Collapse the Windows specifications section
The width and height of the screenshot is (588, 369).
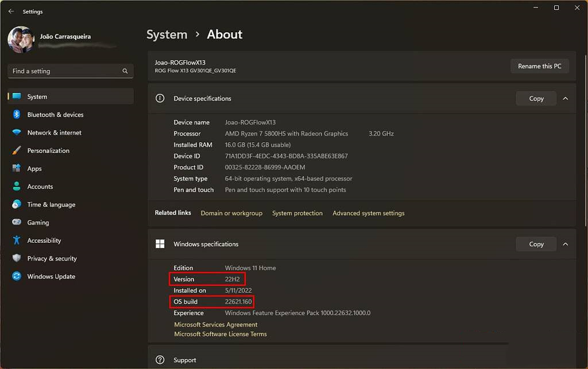(566, 244)
